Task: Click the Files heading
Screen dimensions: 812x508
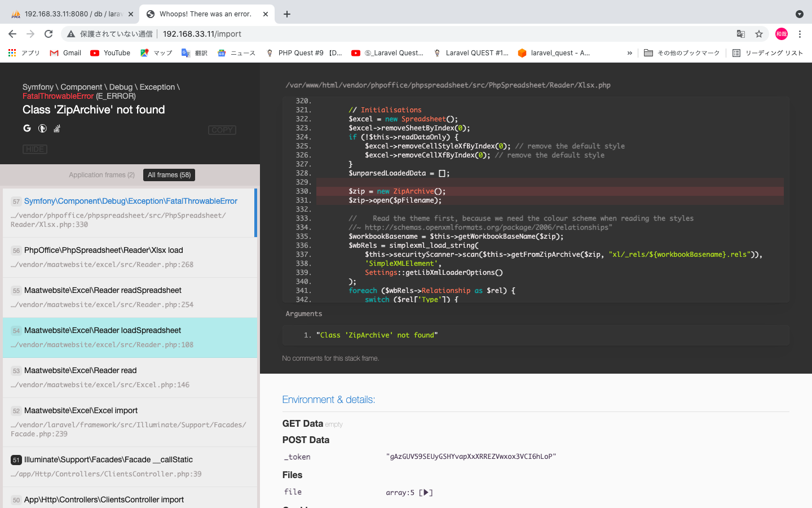Action: pos(292,475)
